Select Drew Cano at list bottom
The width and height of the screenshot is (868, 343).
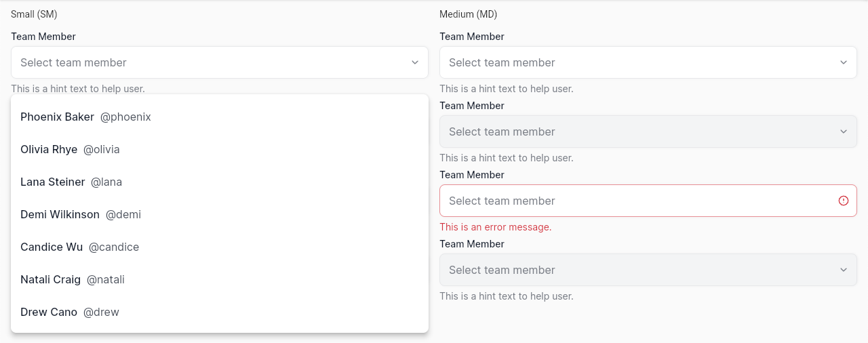220,312
